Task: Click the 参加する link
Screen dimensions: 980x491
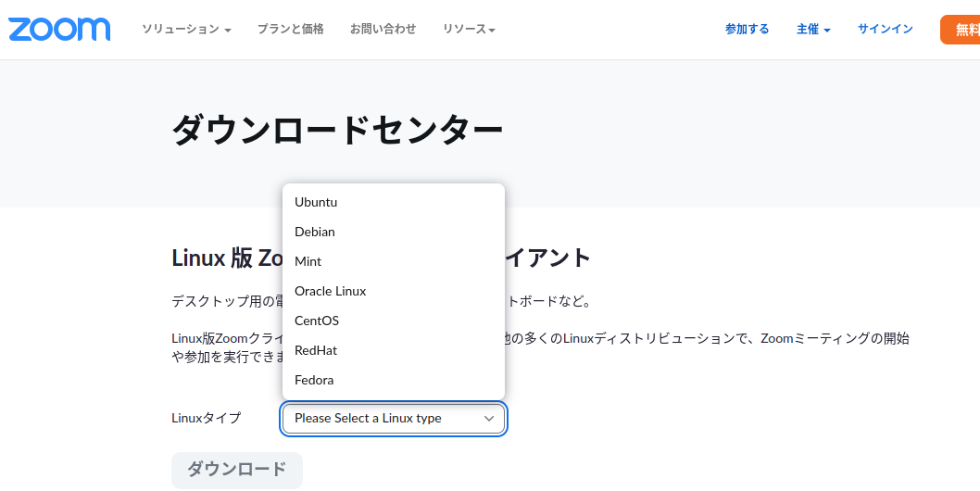Action: click(x=747, y=29)
